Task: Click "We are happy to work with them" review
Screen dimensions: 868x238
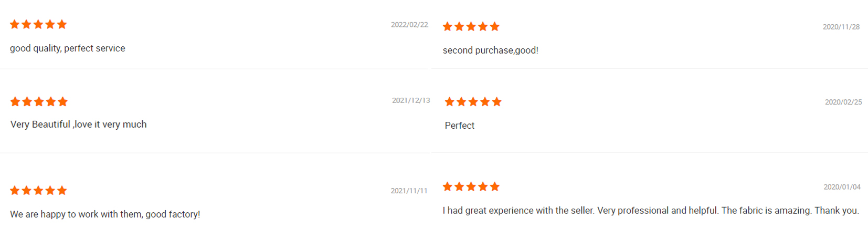Action: point(104,214)
